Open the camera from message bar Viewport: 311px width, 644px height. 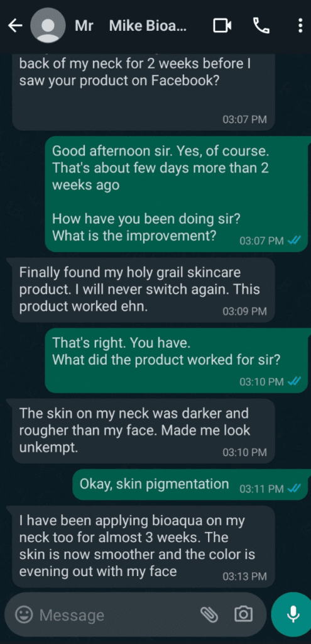[x=243, y=614]
